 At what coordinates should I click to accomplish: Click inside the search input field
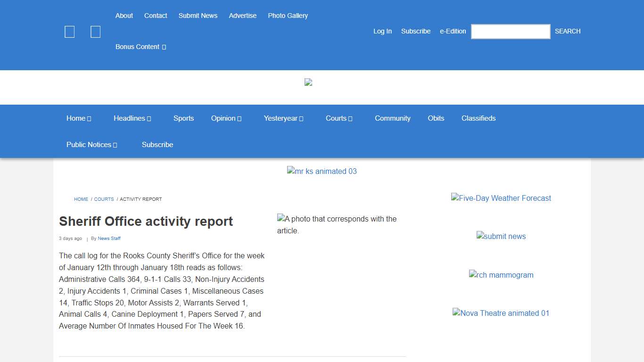click(510, 31)
